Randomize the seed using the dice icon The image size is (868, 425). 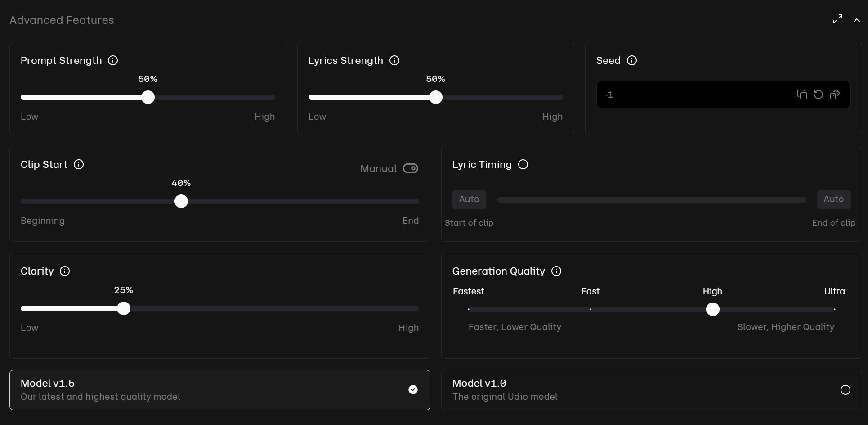[835, 95]
